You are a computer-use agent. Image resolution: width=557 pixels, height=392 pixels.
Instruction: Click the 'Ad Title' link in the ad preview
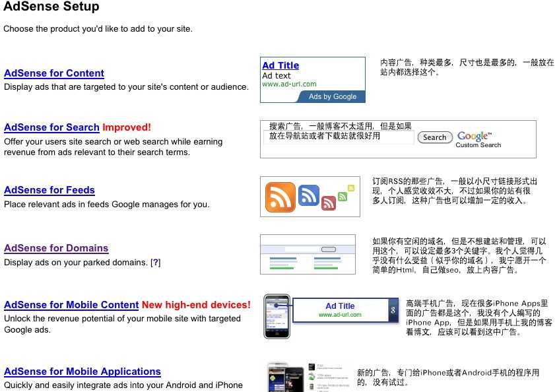[x=280, y=65]
